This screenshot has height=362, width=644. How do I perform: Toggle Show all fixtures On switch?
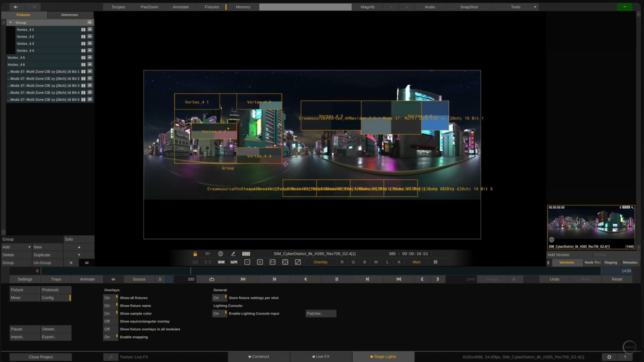pos(110,298)
